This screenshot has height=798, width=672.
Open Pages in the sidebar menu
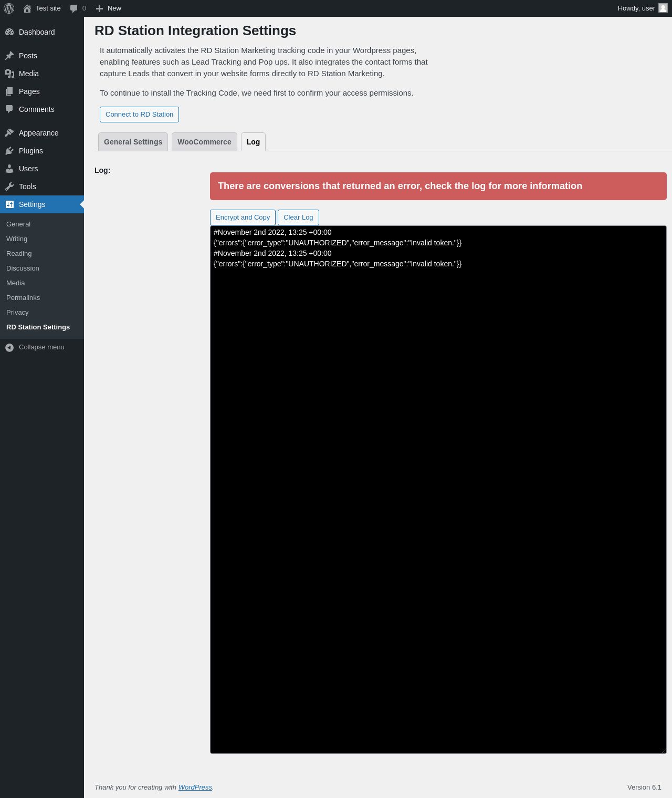(42, 91)
